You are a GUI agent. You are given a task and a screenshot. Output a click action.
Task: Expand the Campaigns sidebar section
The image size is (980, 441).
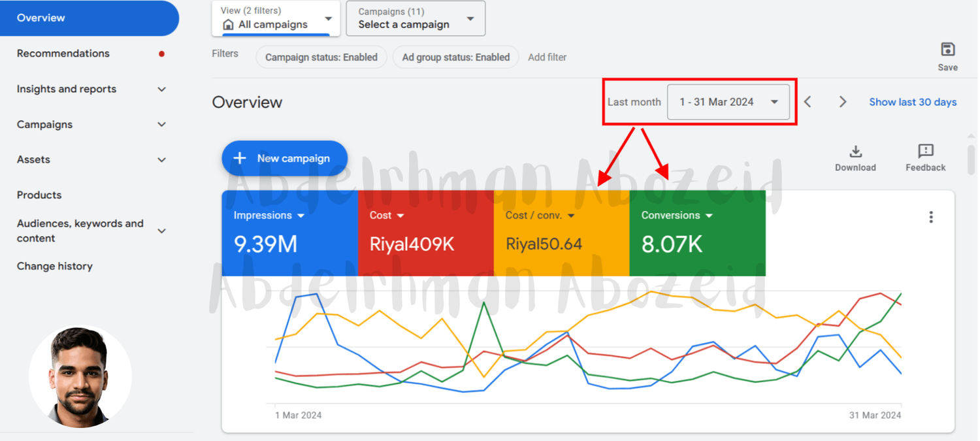161,125
